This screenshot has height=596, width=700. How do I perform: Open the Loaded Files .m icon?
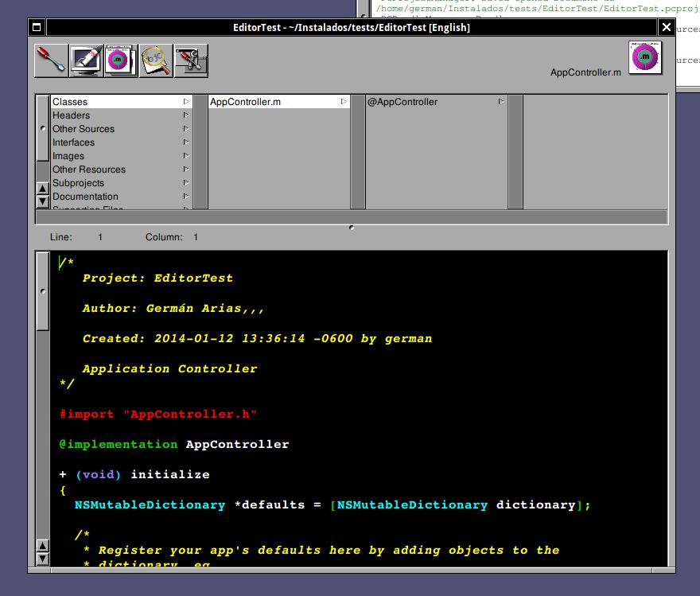pos(121,60)
